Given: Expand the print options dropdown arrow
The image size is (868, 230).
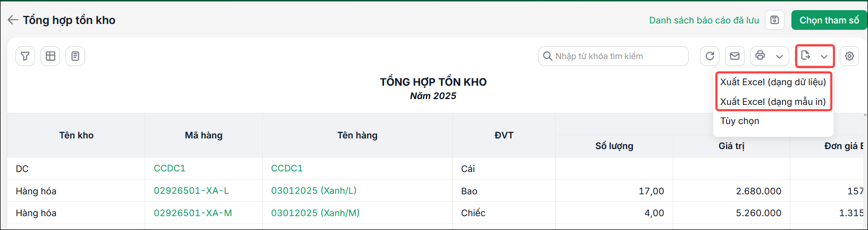Looking at the screenshot, I should point(779,56).
